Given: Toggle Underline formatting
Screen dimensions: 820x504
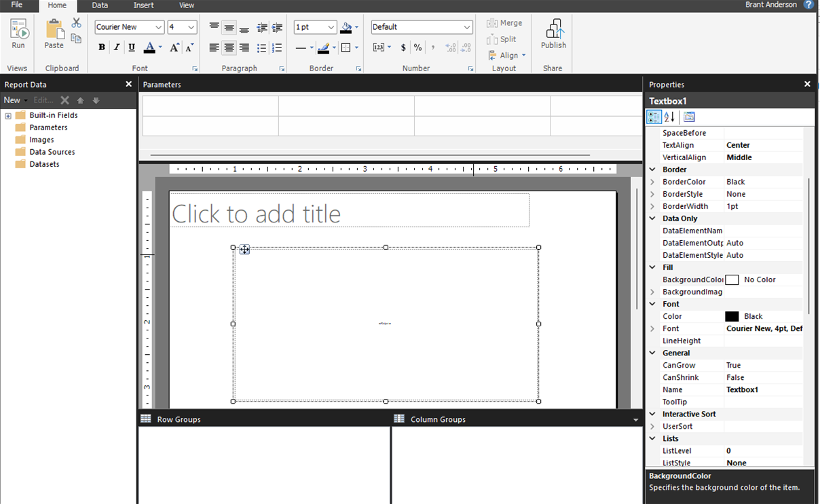Looking at the screenshot, I should (132, 47).
